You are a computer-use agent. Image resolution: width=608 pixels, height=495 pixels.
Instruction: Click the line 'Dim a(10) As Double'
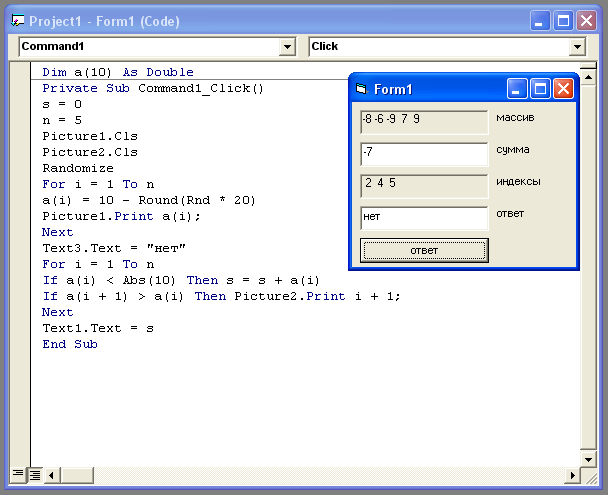(118, 72)
